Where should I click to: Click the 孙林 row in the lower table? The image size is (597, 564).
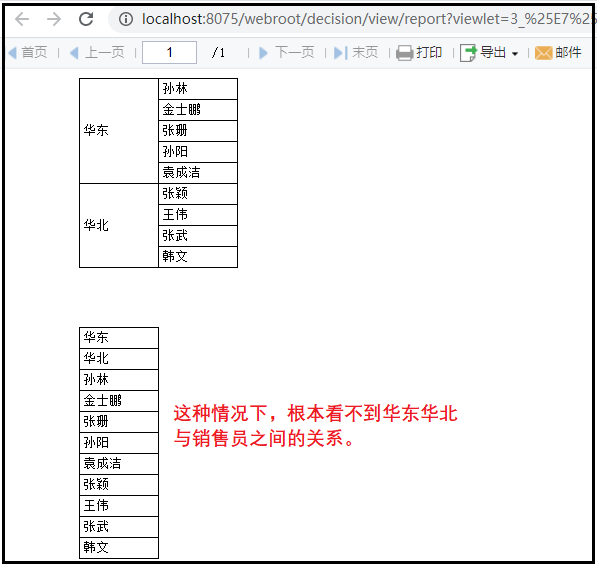119,380
